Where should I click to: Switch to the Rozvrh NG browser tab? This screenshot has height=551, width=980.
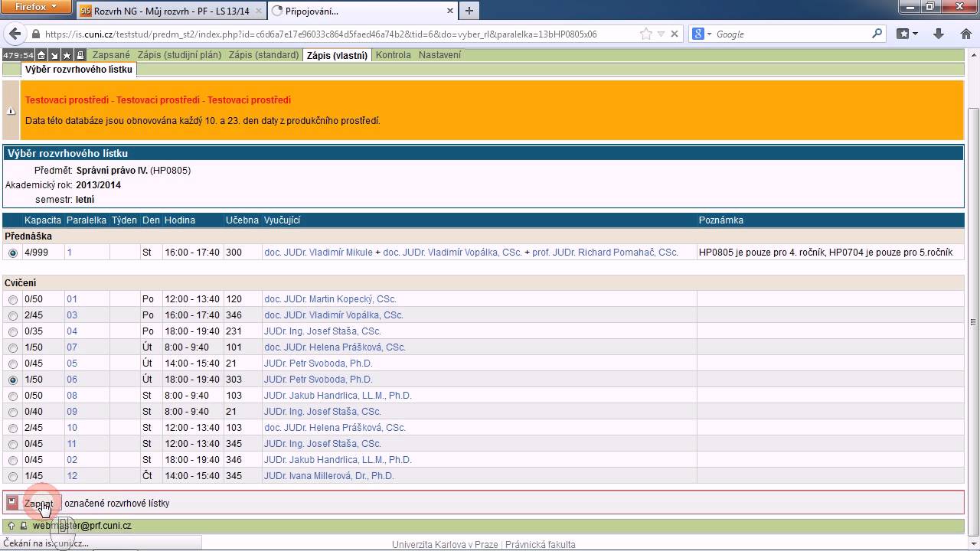[171, 11]
